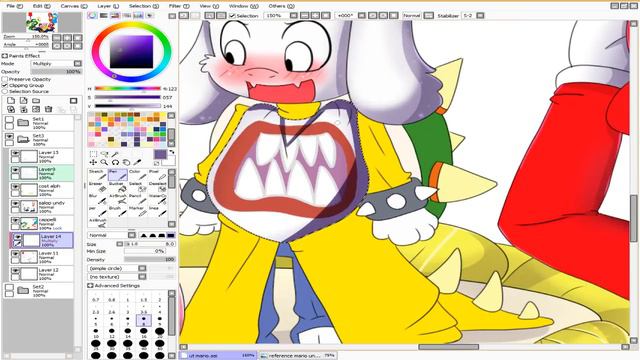This screenshot has width=640, height=360.
Task: Enable Selection Source option
Action: point(5,91)
